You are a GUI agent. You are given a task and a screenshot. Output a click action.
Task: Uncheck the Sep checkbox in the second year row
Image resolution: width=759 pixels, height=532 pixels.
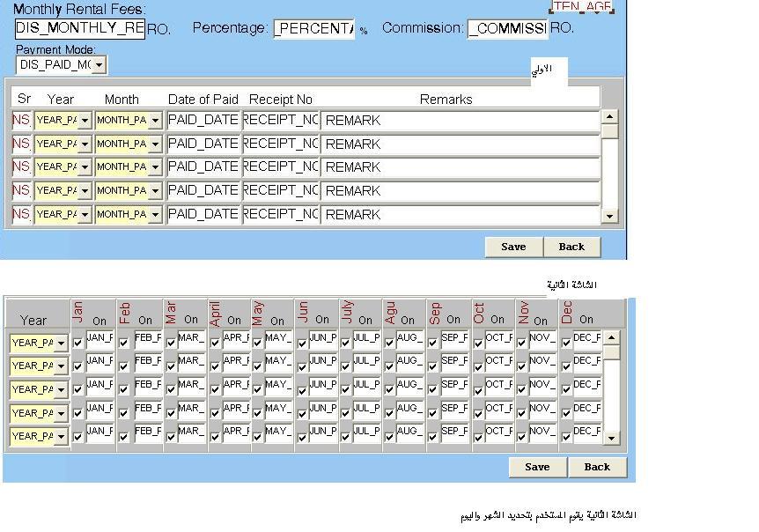(432, 366)
